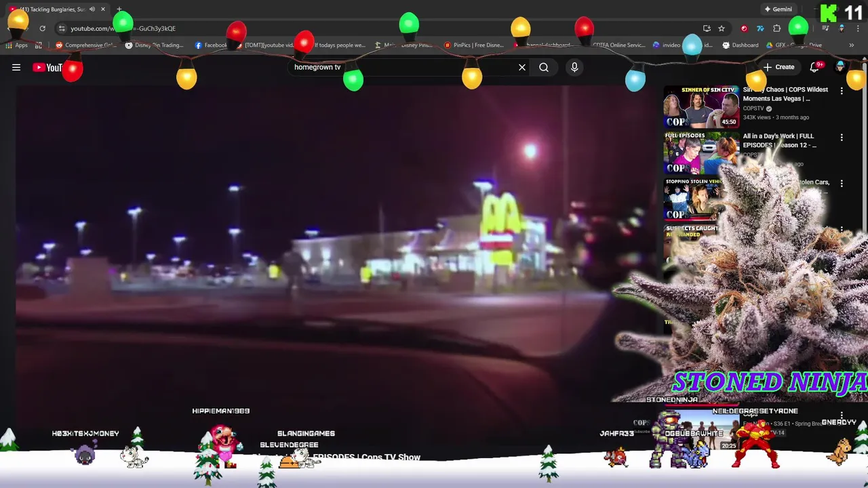Viewport: 868px width, 488px height.
Task: Open All in a Day's Work video title
Action: (x=780, y=140)
